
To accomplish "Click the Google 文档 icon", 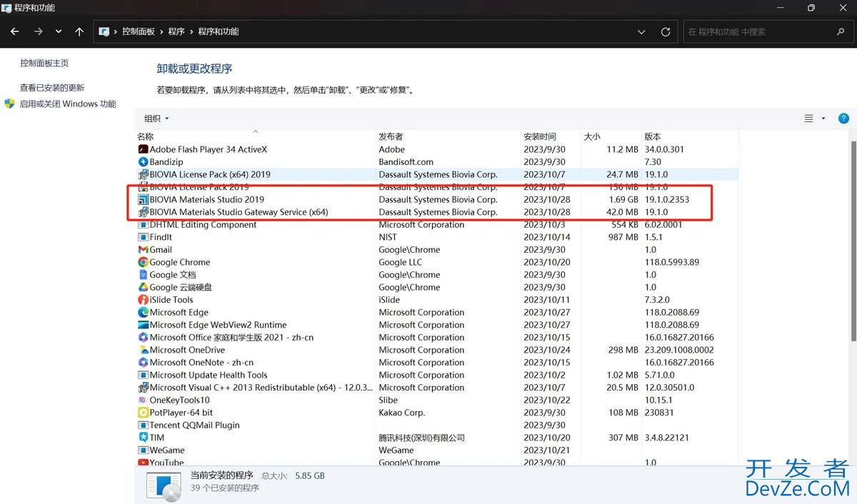I will click(143, 275).
